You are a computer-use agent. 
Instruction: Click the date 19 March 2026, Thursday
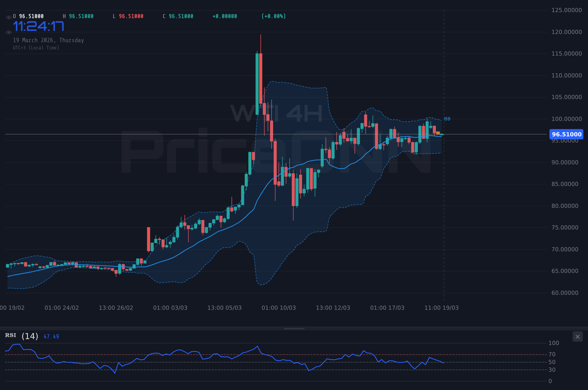48,40
